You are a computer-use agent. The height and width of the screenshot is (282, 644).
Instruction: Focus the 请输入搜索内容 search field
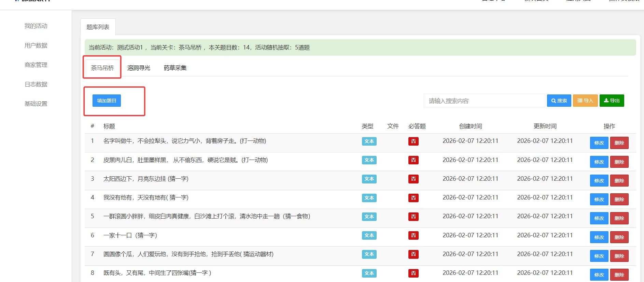pyautogui.click(x=484, y=101)
